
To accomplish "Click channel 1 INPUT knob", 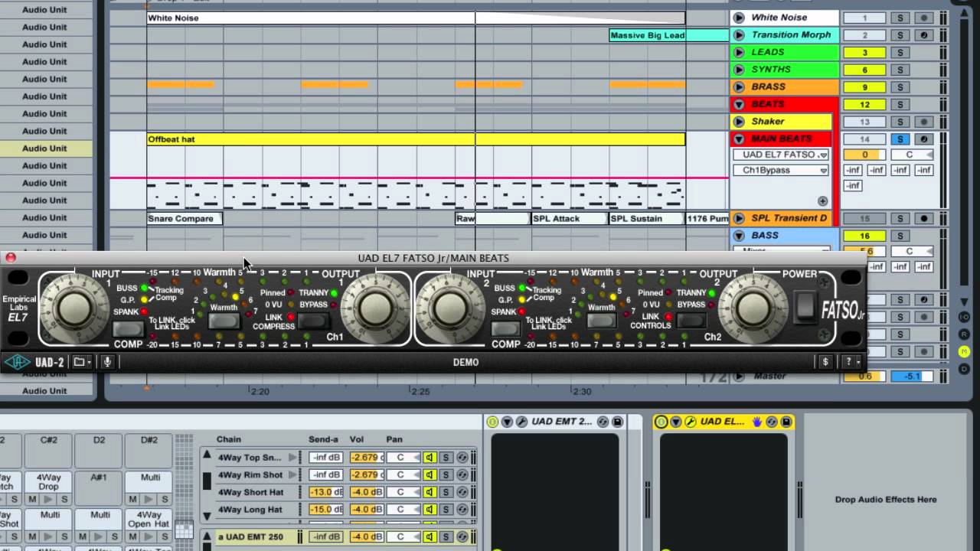I will pyautogui.click(x=74, y=308).
